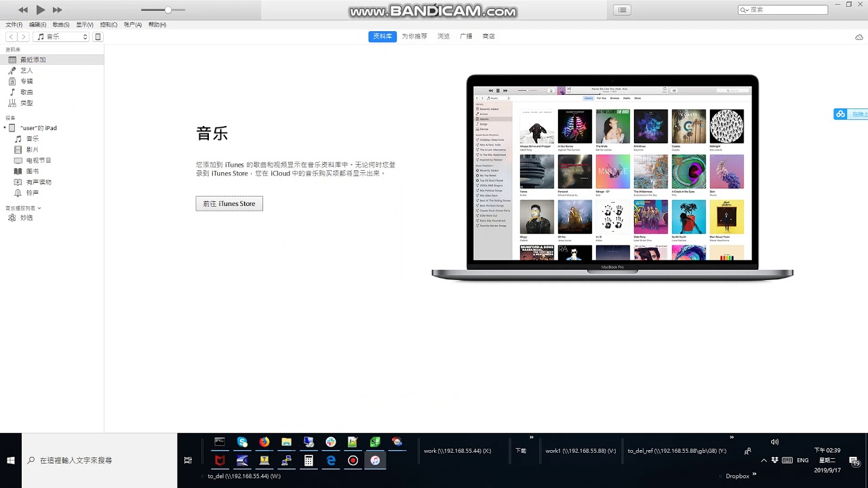Click the iCloud cloud status icon
The height and width of the screenshot is (488, 868).
859,37
